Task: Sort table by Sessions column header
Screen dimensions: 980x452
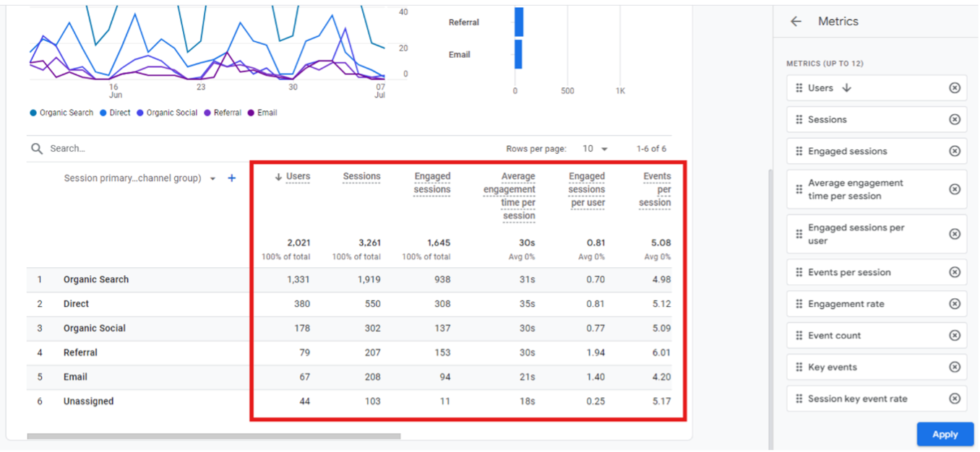Action: (361, 176)
